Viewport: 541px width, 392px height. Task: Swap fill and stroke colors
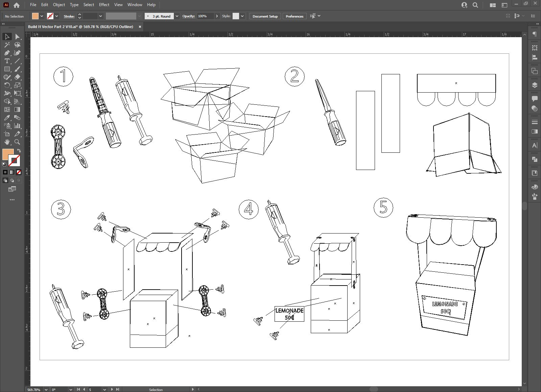pos(19,151)
